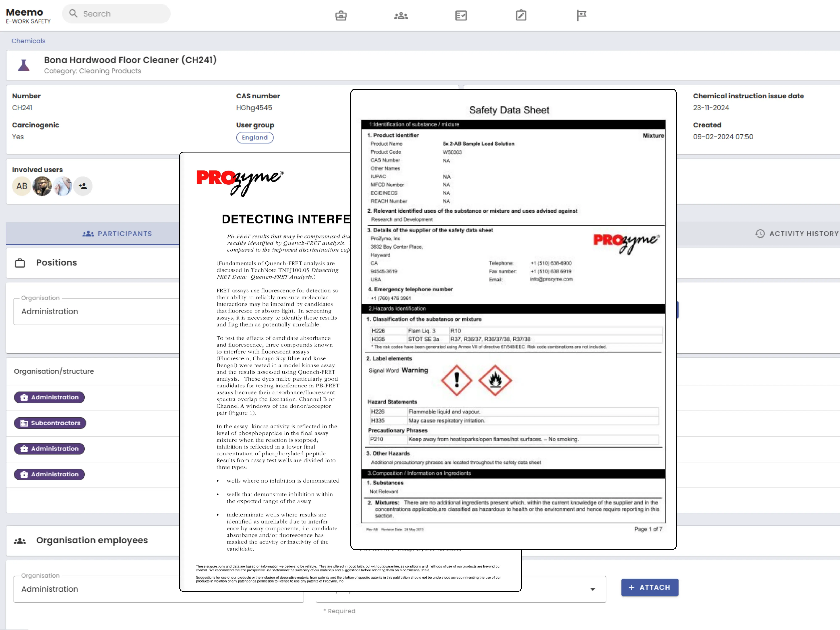Expand the dropdown arrow beside Attach button

(592, 589)
